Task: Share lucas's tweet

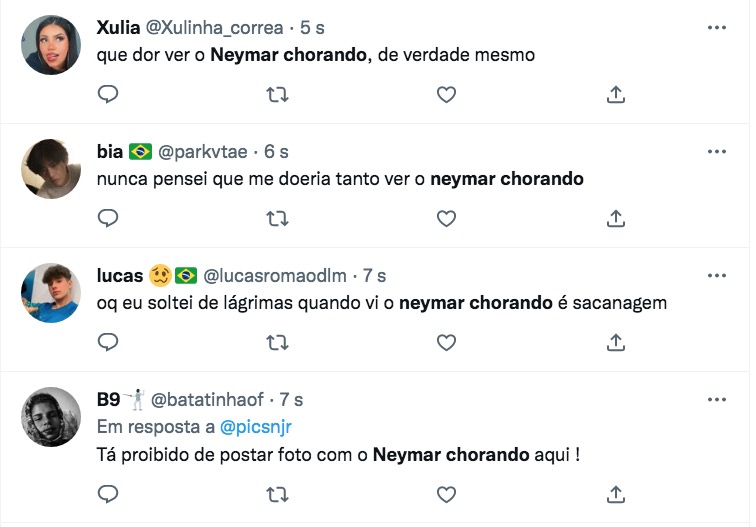Action: point(616,342)
